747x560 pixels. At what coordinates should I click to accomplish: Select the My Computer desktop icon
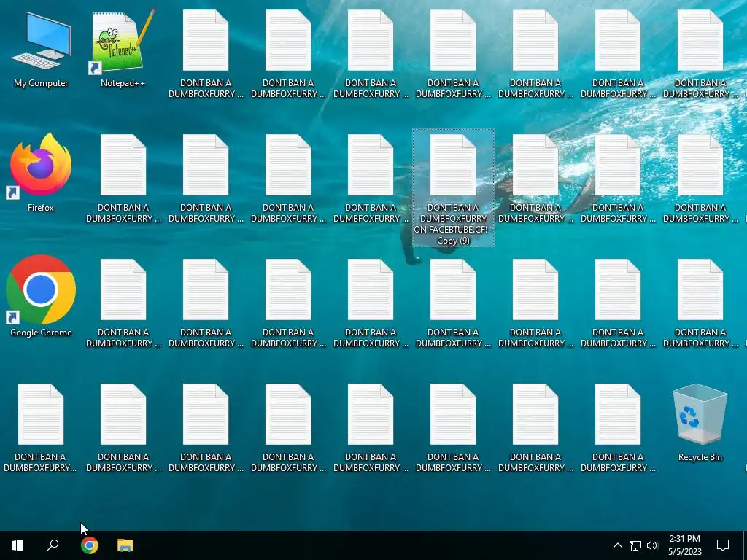[41, 50]
